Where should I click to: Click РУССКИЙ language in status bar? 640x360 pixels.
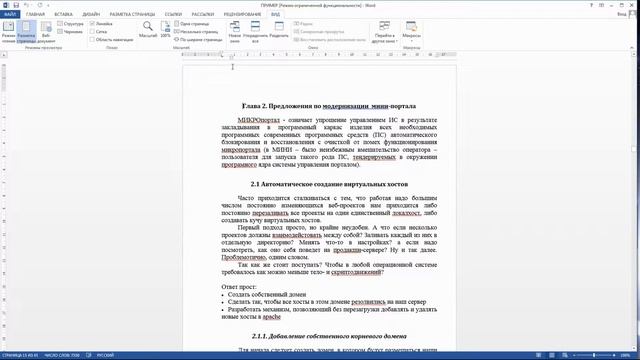(x=105, y=356)
